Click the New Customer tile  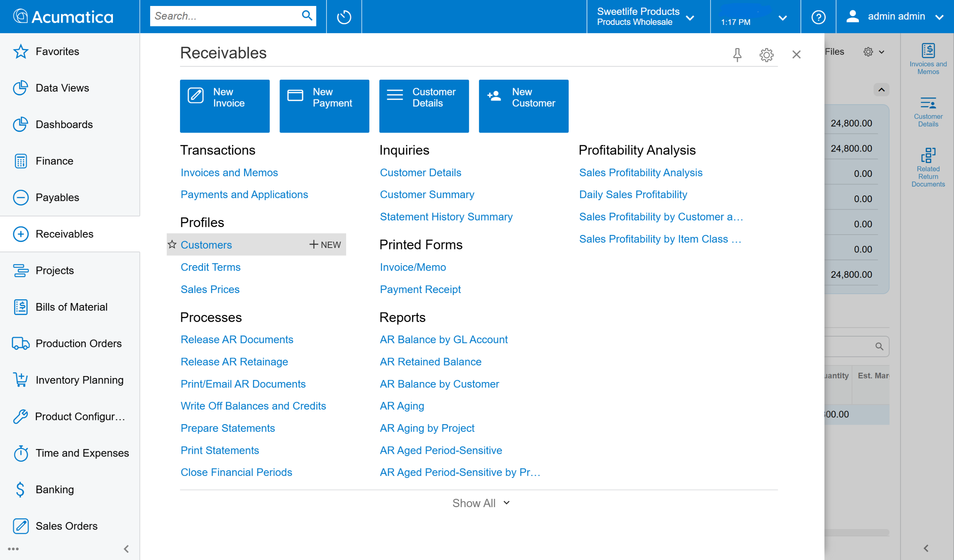(x=523, y=106)
